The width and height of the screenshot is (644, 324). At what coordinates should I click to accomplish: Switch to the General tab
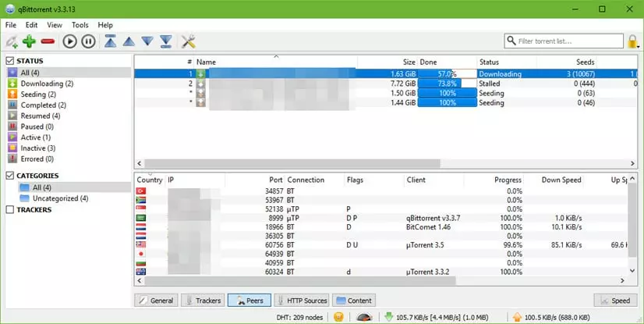[x=156, y=301]
